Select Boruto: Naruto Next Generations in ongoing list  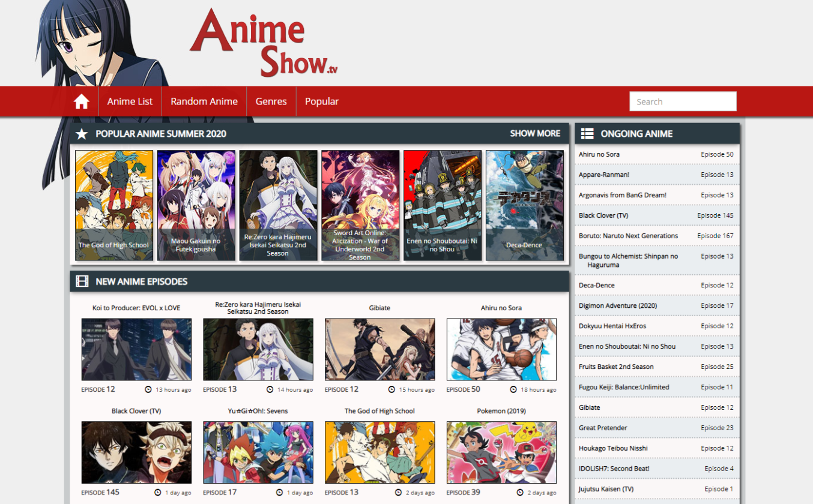click(x=628, y=236)
